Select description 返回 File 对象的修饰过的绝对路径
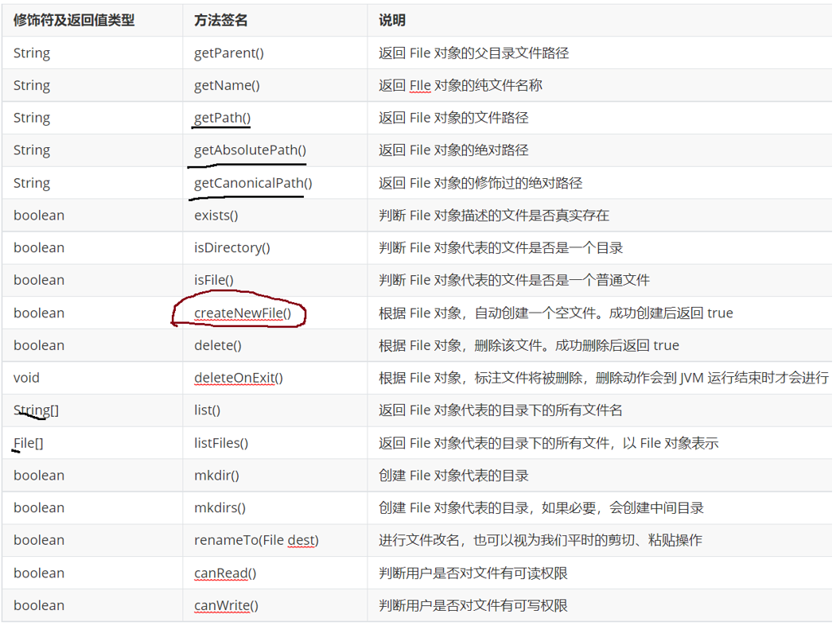The height and width of the screenshot is (626, 840). [480, 183]
